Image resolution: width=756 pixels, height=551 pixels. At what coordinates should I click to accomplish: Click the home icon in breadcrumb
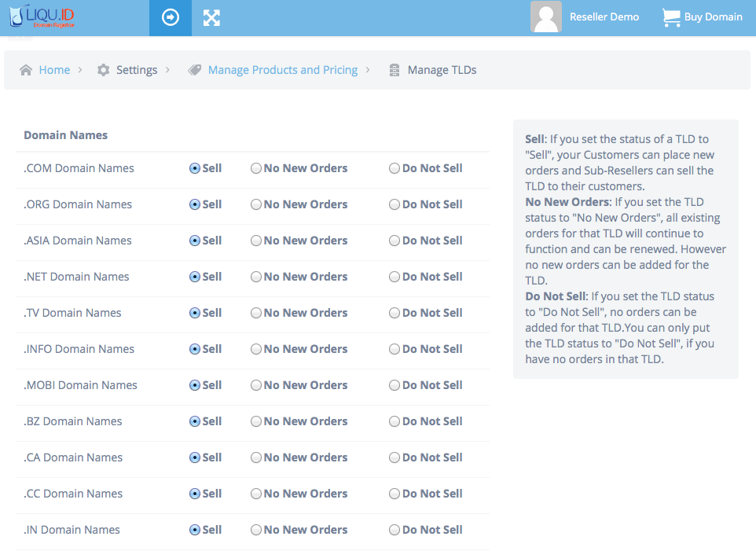[26, 70]
